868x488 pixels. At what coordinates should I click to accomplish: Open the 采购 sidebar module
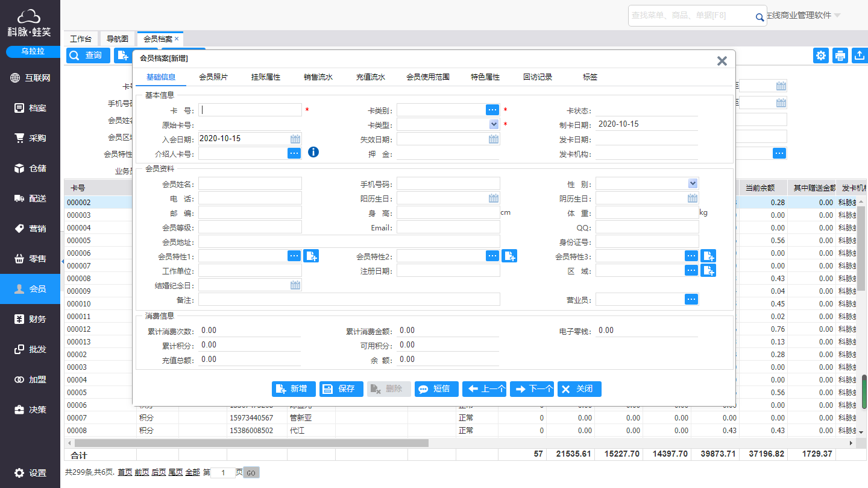click(30, 138)
